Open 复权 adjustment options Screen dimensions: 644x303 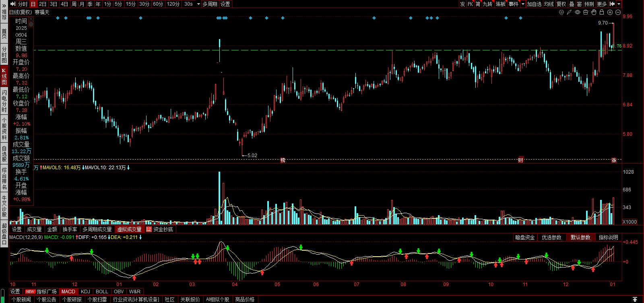[561, 4]
